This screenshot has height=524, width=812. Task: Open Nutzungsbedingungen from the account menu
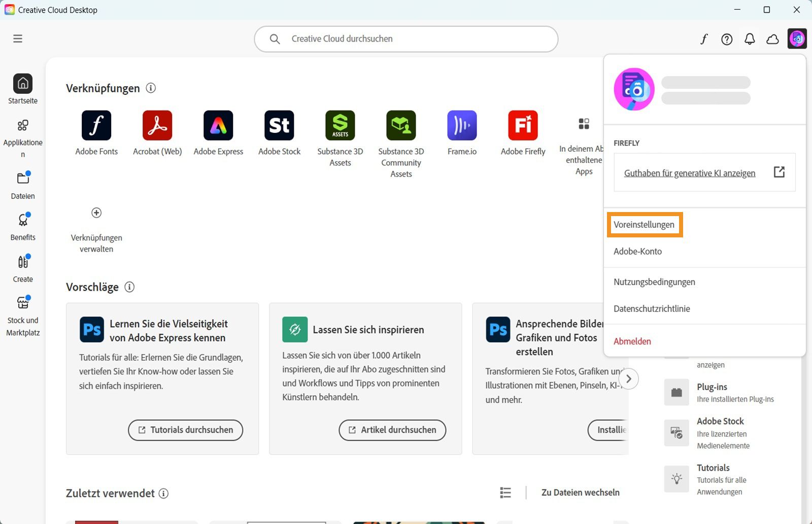point(654,282)
